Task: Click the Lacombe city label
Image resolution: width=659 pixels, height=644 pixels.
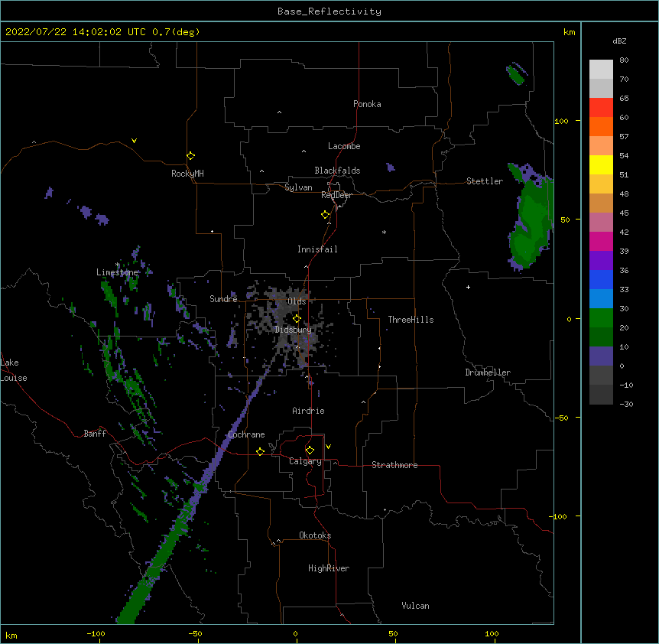Action: tap(344, 146)
